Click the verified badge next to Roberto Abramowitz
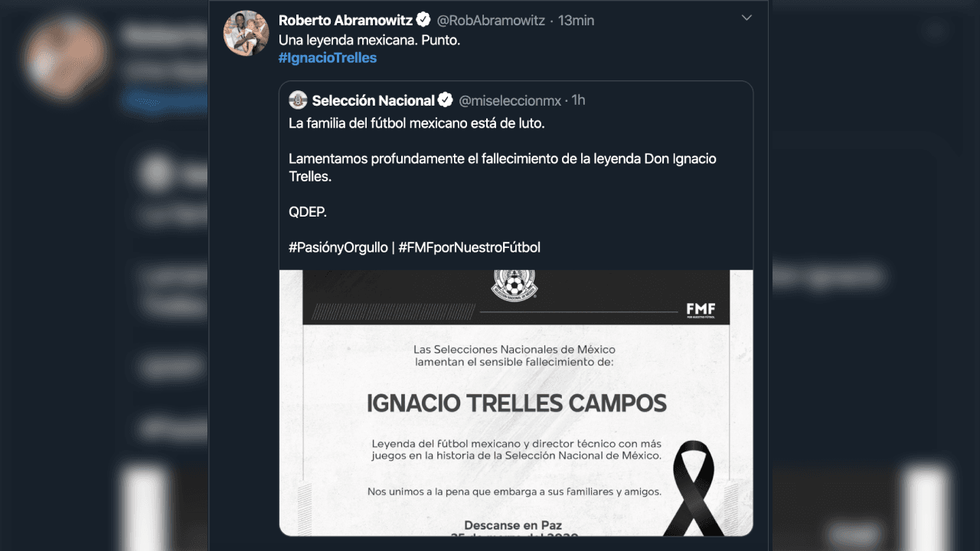The image size is (980, 551). tap(422, 21)
